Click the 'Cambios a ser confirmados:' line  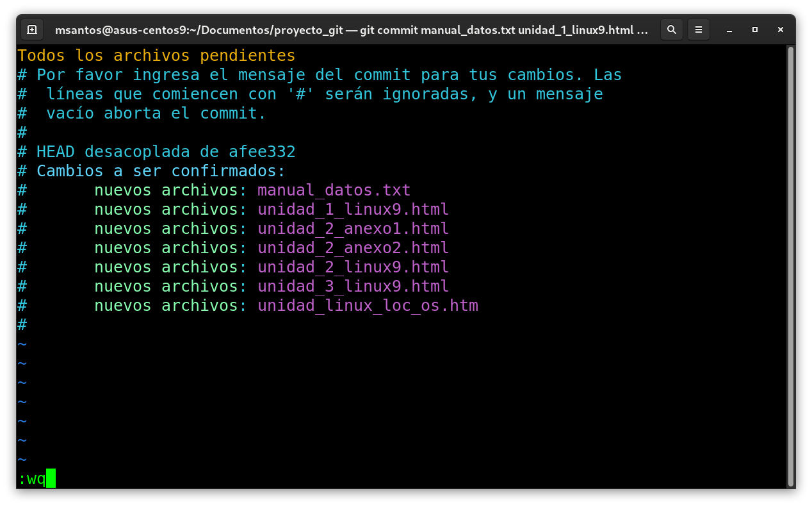(160, 171)
